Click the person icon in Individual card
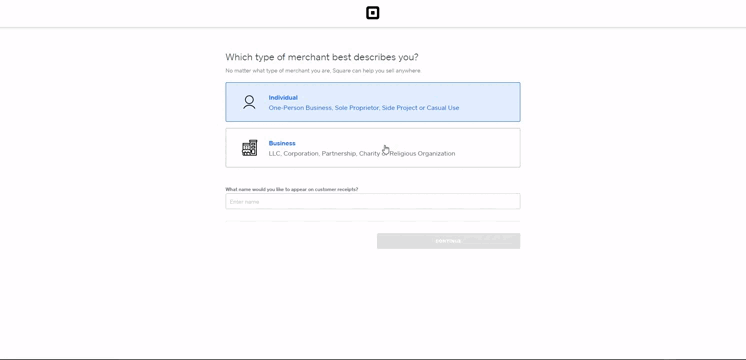The height and width of the screenshot is (360, 746). click(x=249, y=102)
